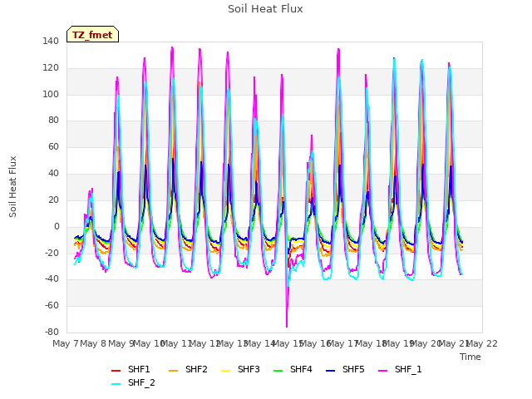Click the blue SHF5 legend color marker

pyautogui.click(x=331, y=371)
